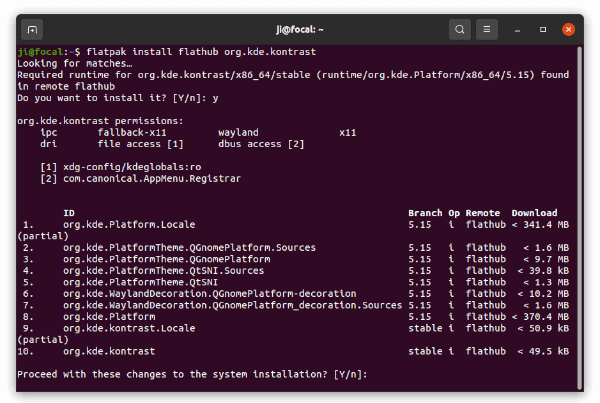Click 'dbus access [2]' permission
The width and height of the screenshot is (600, 403).
pyautogui.click(x=261, y=144)
